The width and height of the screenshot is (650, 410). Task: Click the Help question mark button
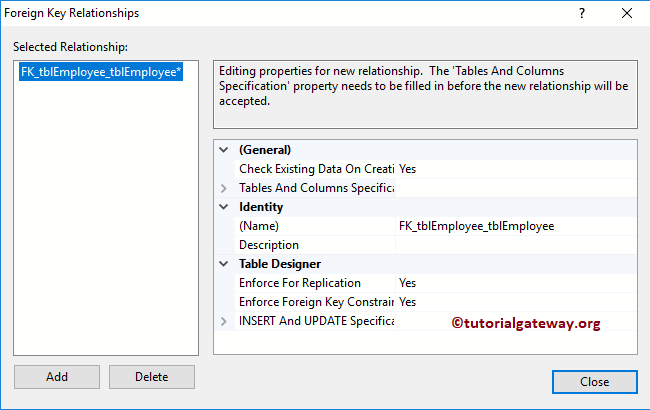pos(582,13)
